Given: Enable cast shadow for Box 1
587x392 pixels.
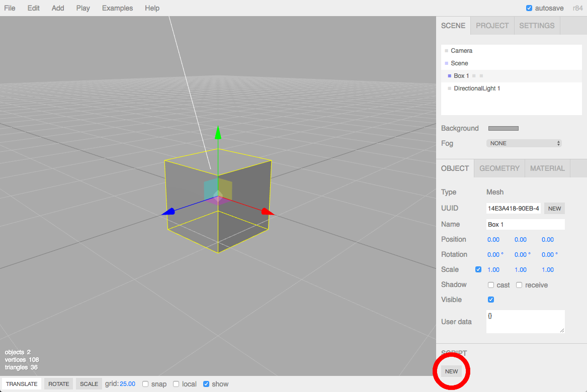Looking at the screenshot, I should point(490,284).
